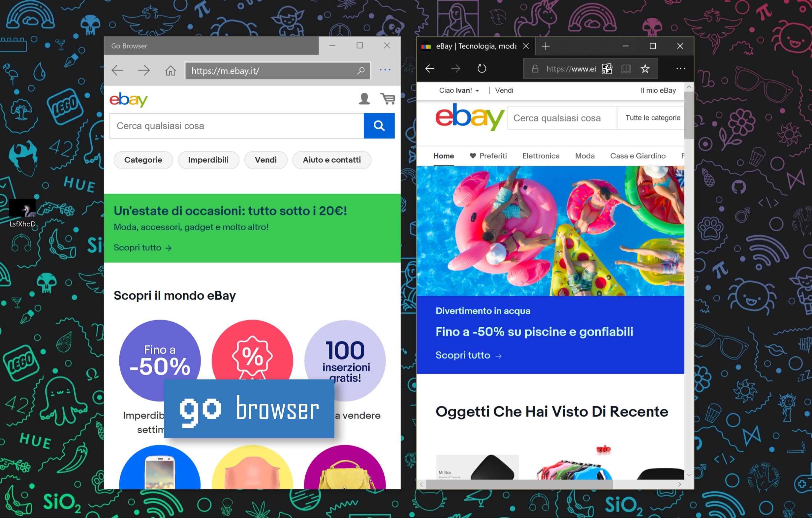Screen dimensions: 812x518
Task: Open Edge settings and more menu
Action: point(680,68)
